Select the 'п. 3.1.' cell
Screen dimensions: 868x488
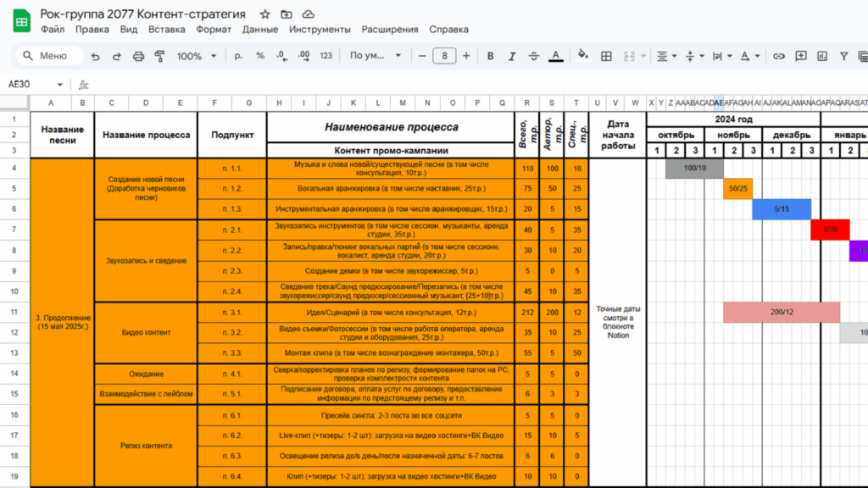coord(232,312)
